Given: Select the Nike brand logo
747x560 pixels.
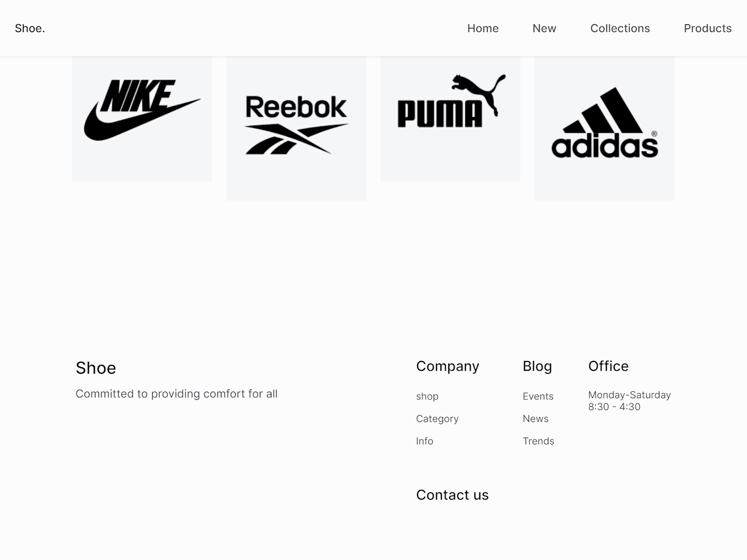Looking at the screenshot, I should (142, 110).
